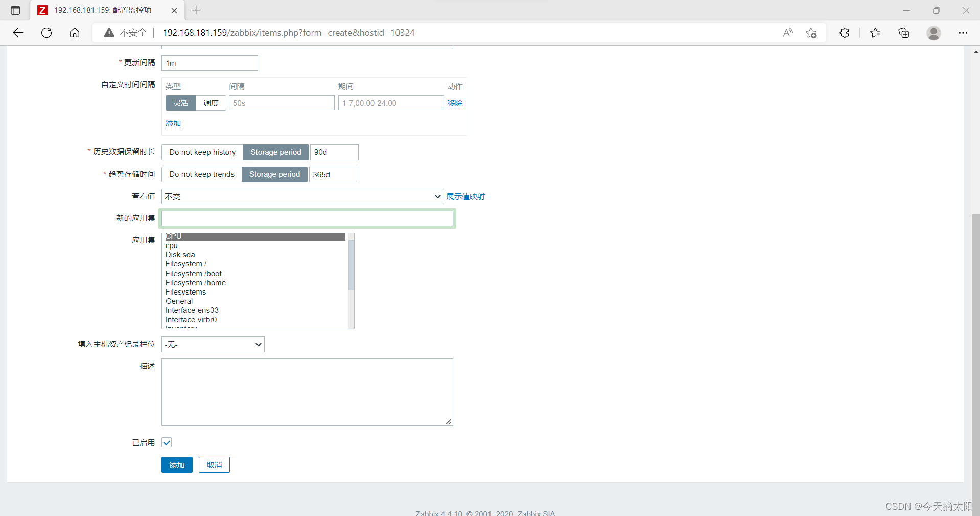Choose Storage period for history

[276, 152]
